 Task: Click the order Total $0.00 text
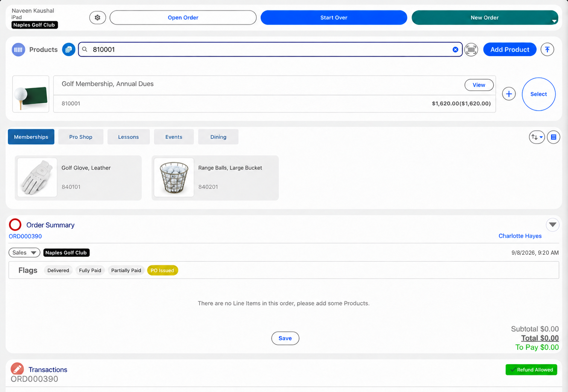click(x=540, y=338)
